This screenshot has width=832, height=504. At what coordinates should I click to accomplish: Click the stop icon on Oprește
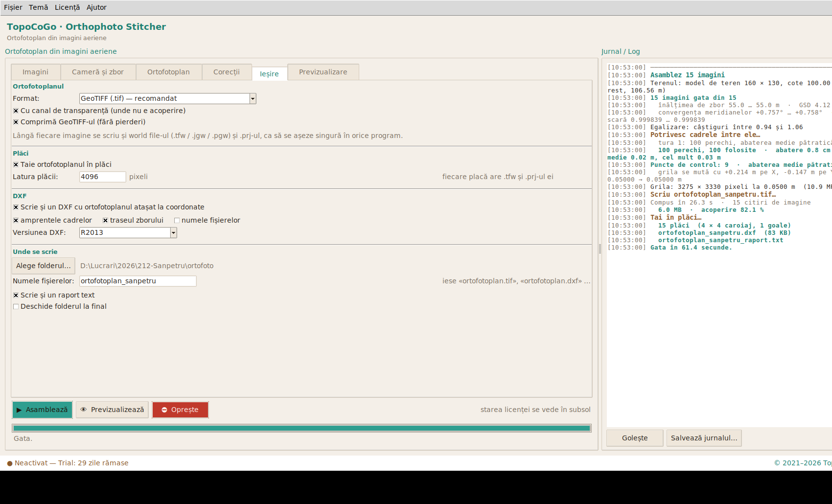point(164,410)
